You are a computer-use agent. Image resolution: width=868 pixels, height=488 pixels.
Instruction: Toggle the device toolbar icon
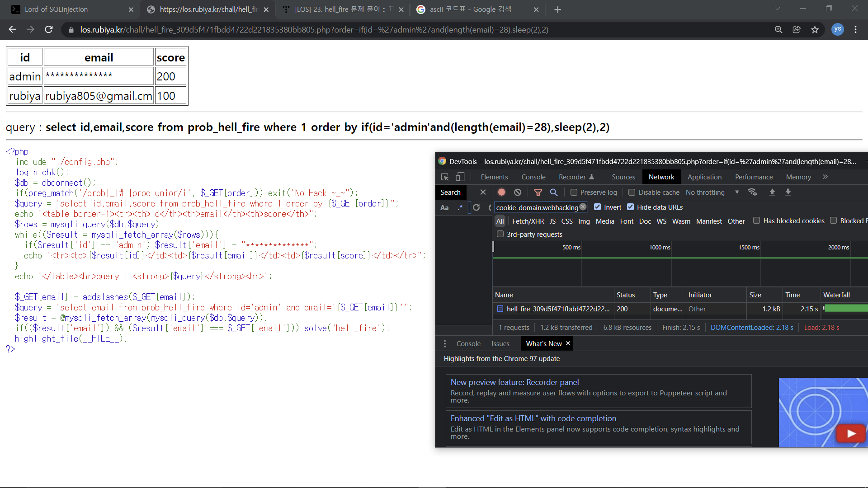tap(460, 177)
